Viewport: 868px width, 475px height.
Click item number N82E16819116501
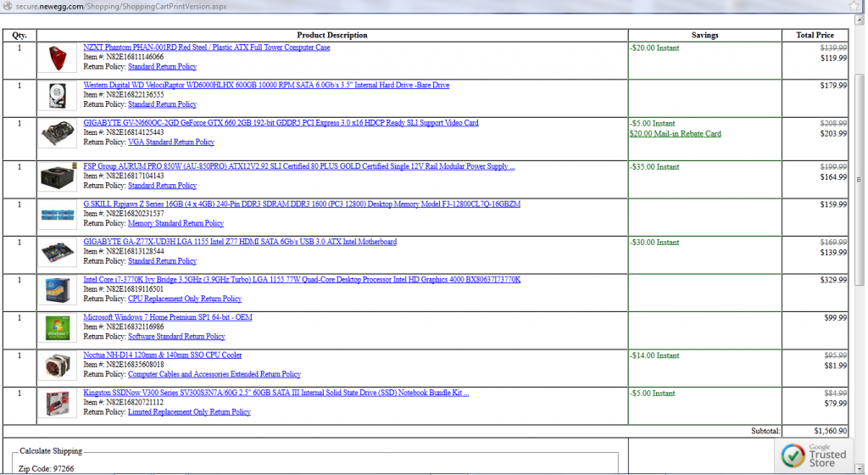[x=135, y=289]
